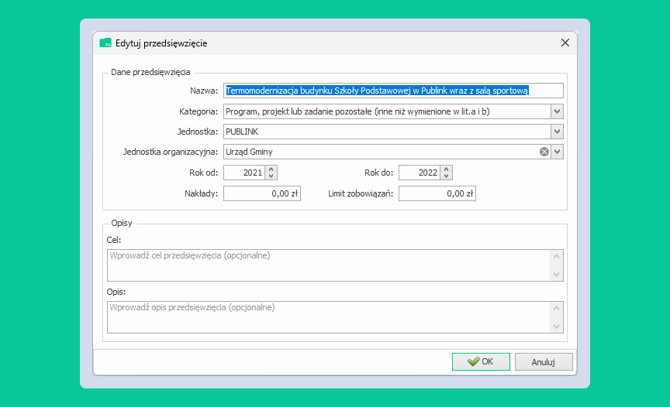
Task: Click the green app icon in title bar
Action: tap(105, 43)
